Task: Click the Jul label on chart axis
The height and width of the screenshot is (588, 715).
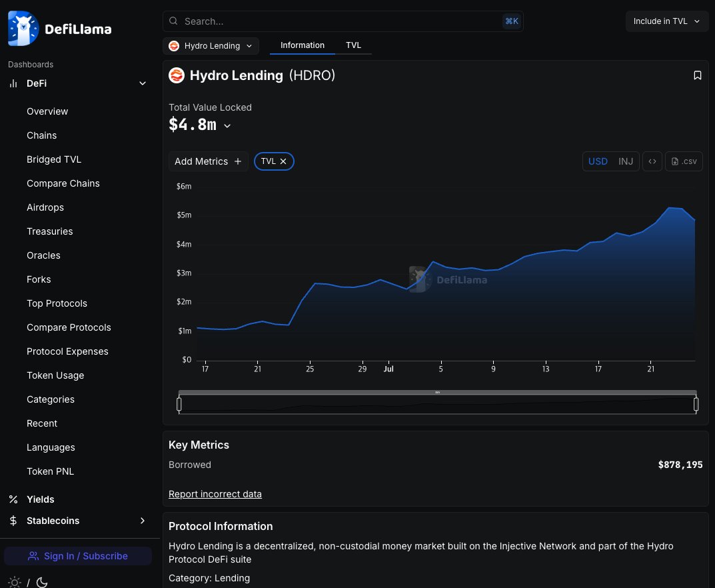Action: pos(388,369)
